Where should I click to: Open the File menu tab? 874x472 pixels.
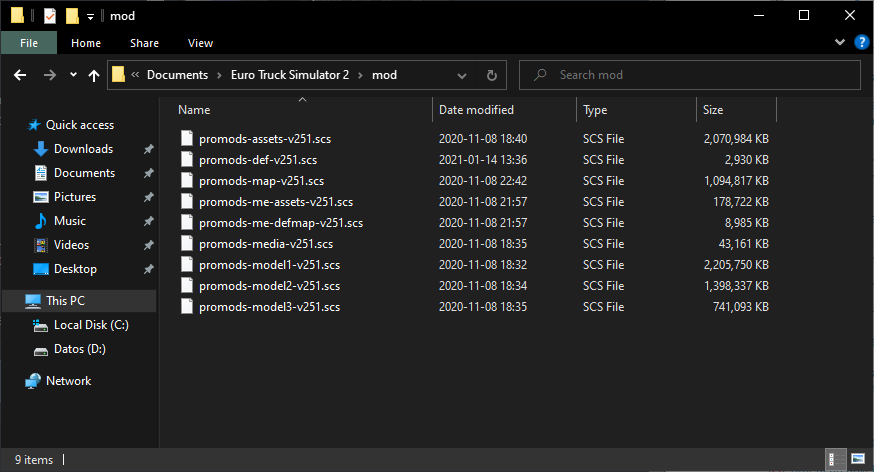coord(29,43)
